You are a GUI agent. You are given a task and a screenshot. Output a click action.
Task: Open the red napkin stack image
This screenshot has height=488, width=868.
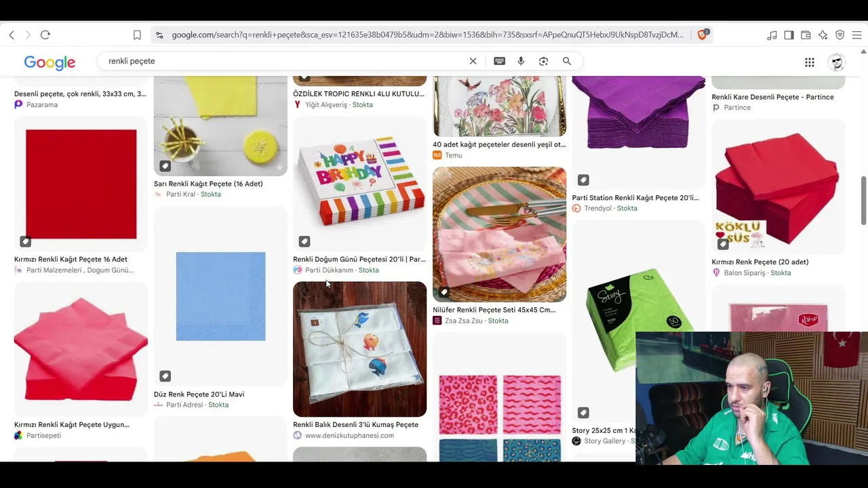tap(778, 187)
